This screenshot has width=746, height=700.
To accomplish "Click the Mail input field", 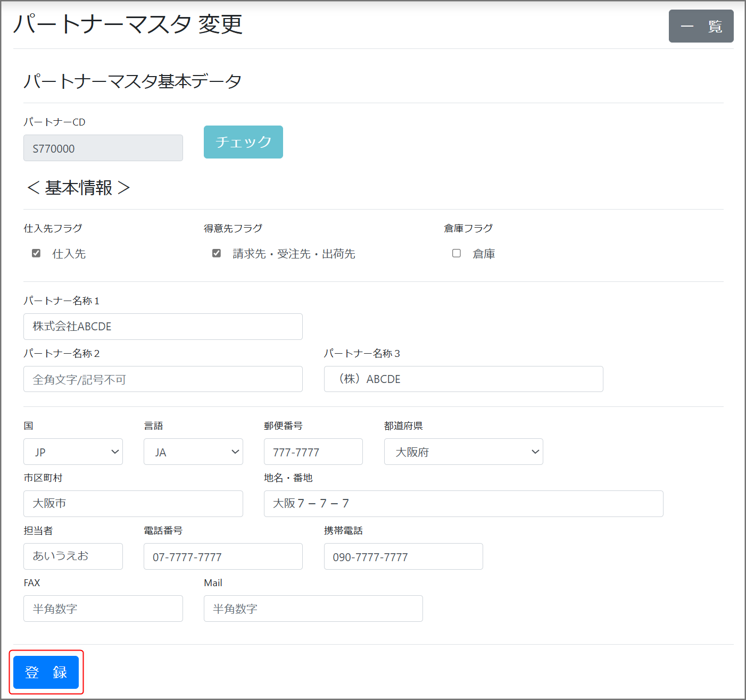I will 313,609.
